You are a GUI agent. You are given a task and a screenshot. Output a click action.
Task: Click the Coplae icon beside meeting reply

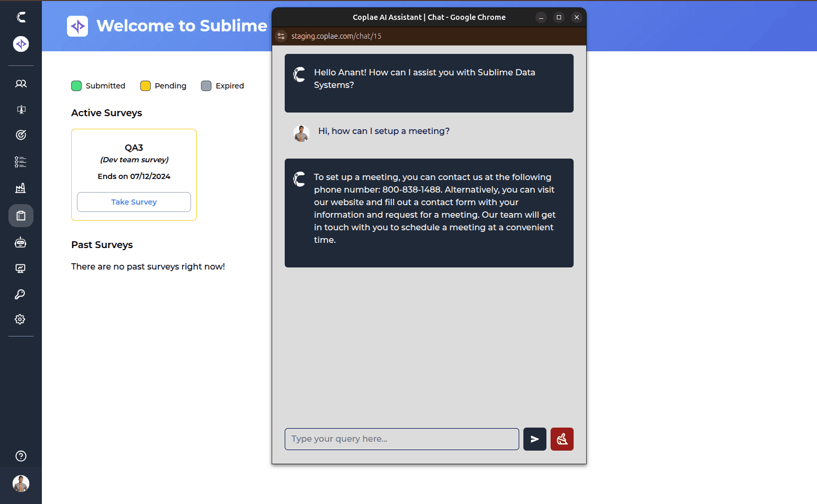(x=299, y=179)
